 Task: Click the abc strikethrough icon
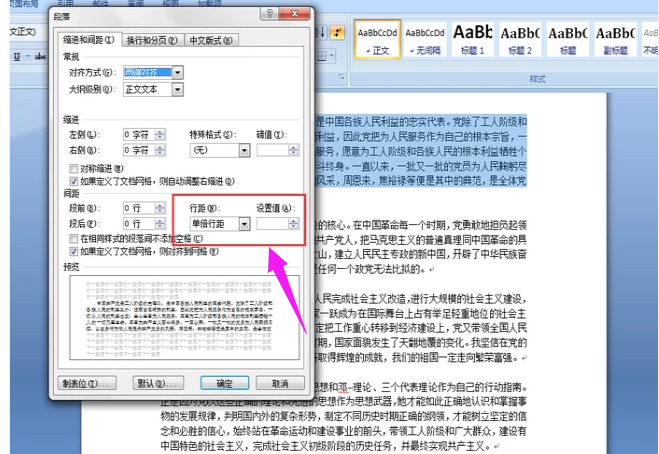point(38,56)
